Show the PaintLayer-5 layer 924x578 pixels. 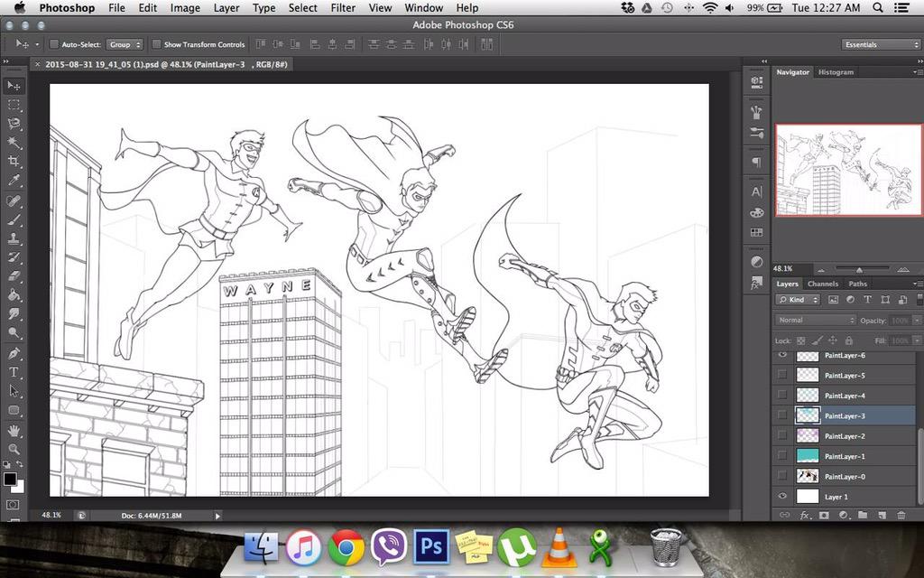click(x=782, y=375)
